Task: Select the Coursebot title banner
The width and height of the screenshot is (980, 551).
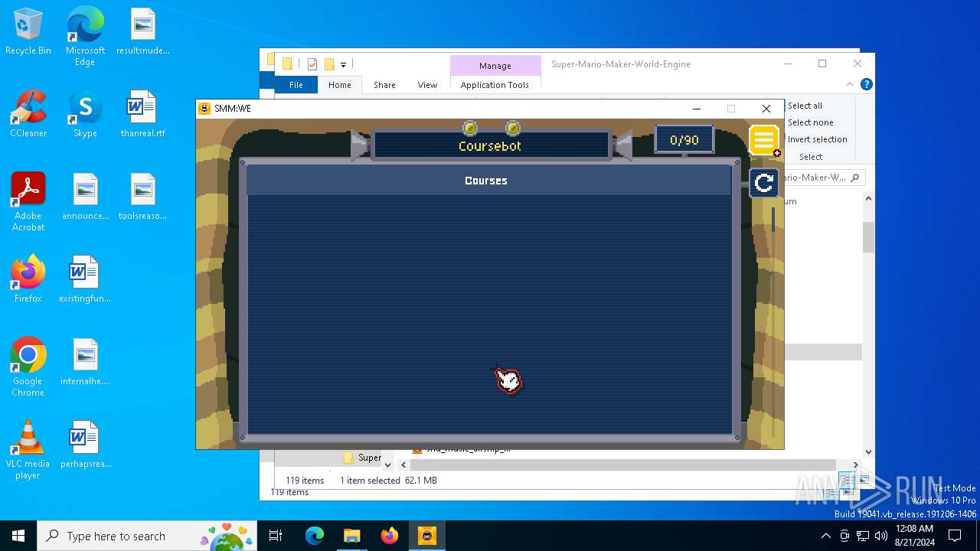Action: tap(490, 145)
